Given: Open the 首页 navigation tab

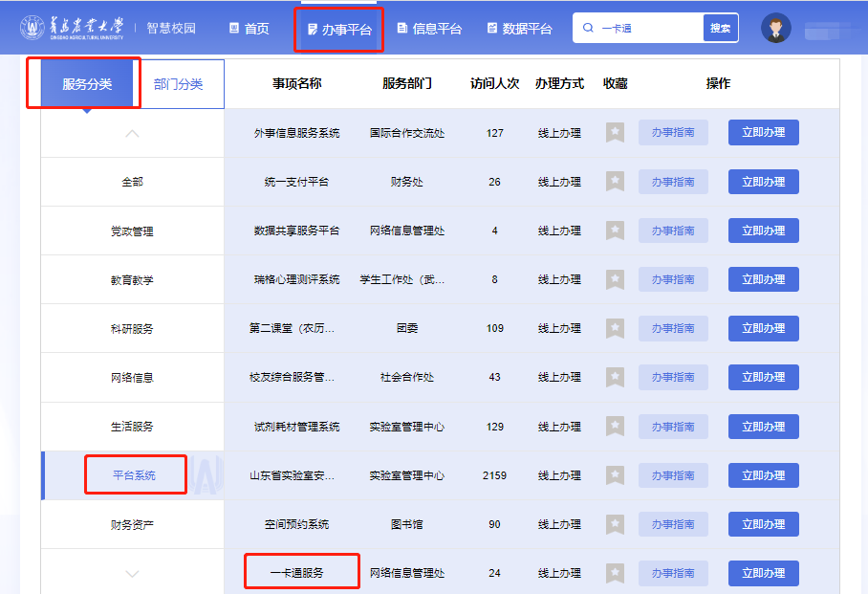Looking at the screenshot, I should point(250,29).
